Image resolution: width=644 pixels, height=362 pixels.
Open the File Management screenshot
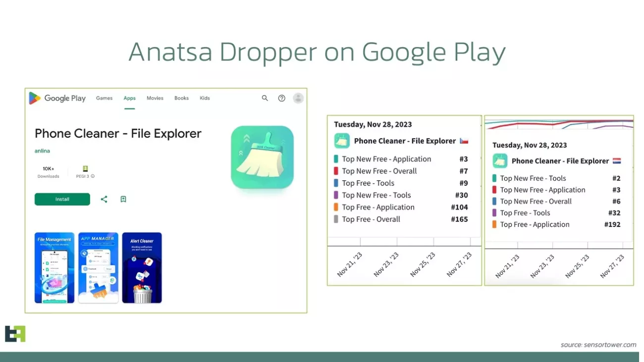(x=54, y=267)
